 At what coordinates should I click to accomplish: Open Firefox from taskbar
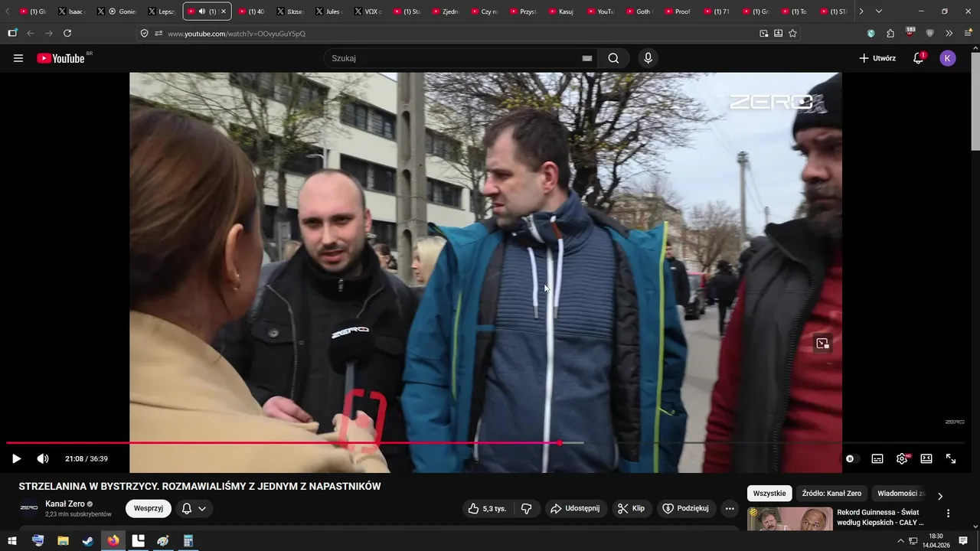pyautogui.click(x=113, y=540)
